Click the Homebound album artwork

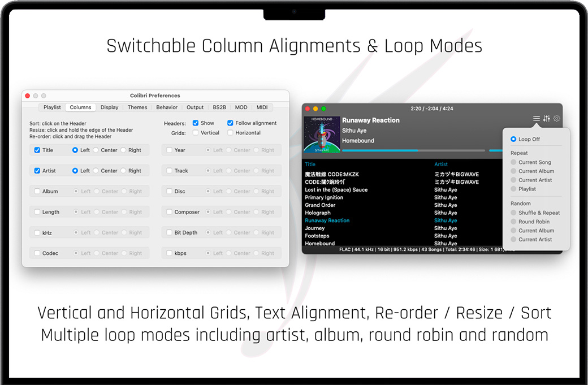point(322,135)
